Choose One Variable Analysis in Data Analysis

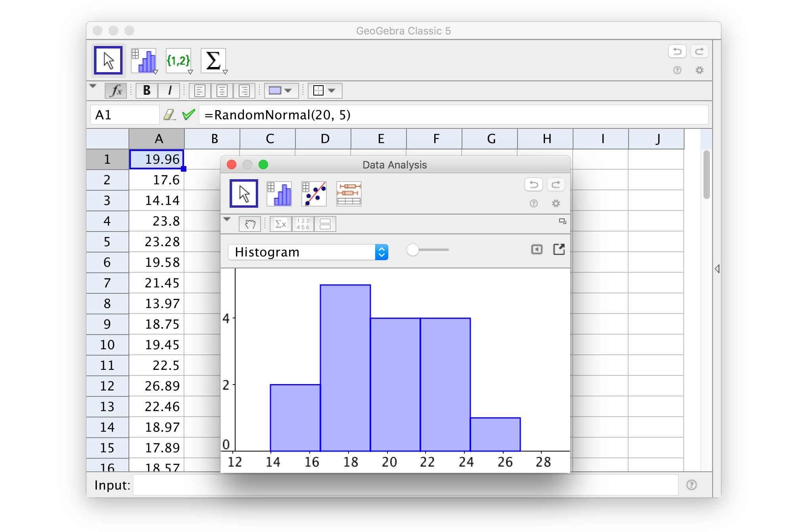pos(279,193)
